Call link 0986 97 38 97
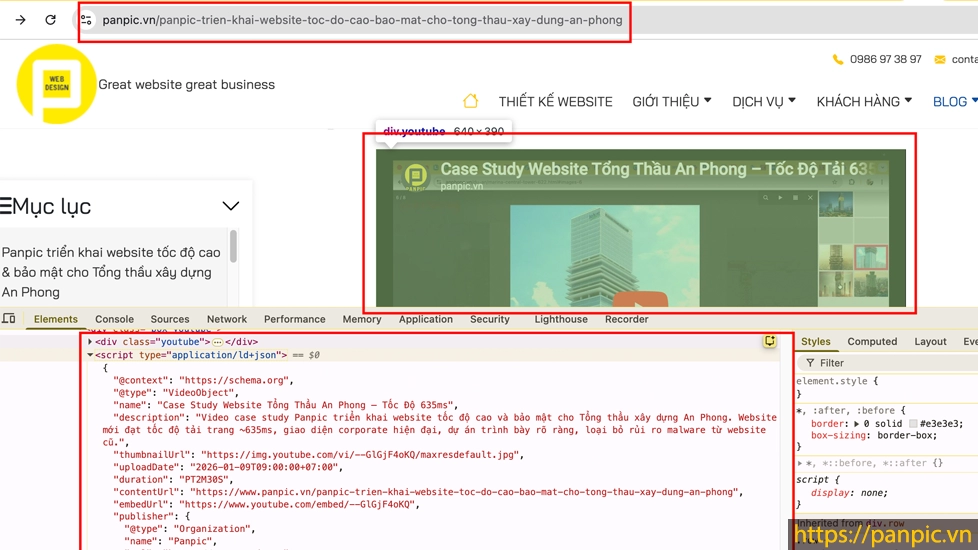978x550 pixels. tap(885, 59)
